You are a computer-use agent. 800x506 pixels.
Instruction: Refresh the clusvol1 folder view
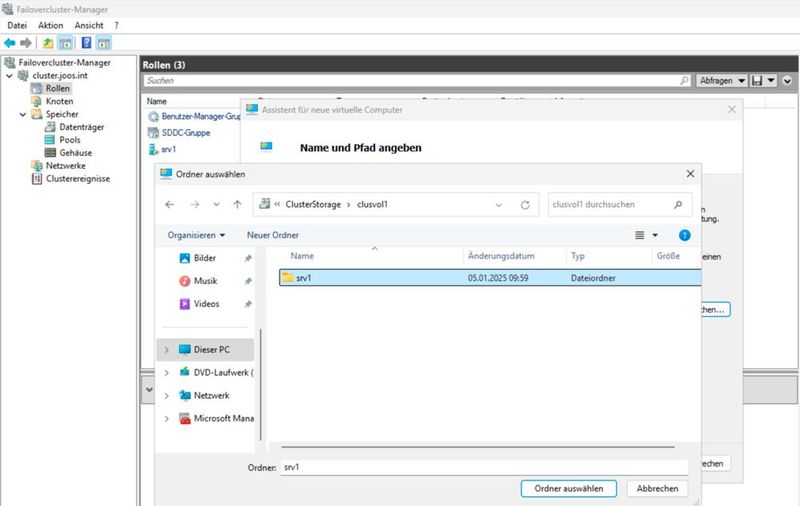point(525,205)
